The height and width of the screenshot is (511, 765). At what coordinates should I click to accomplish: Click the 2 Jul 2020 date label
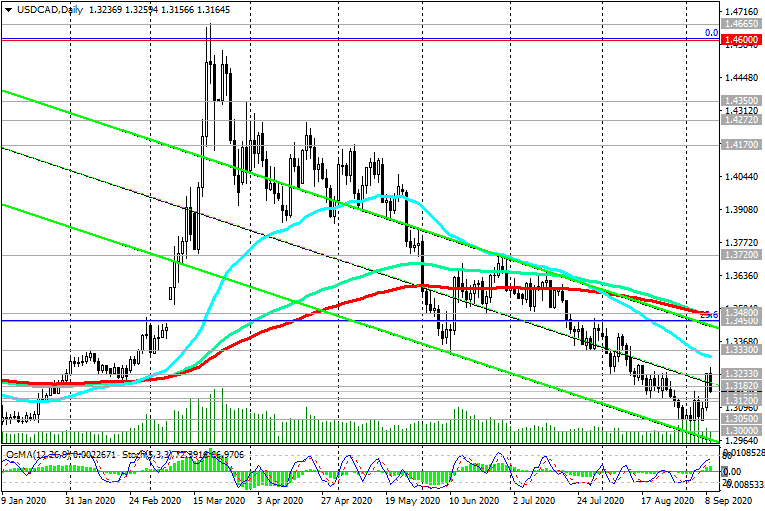click(x=534, y=501)
